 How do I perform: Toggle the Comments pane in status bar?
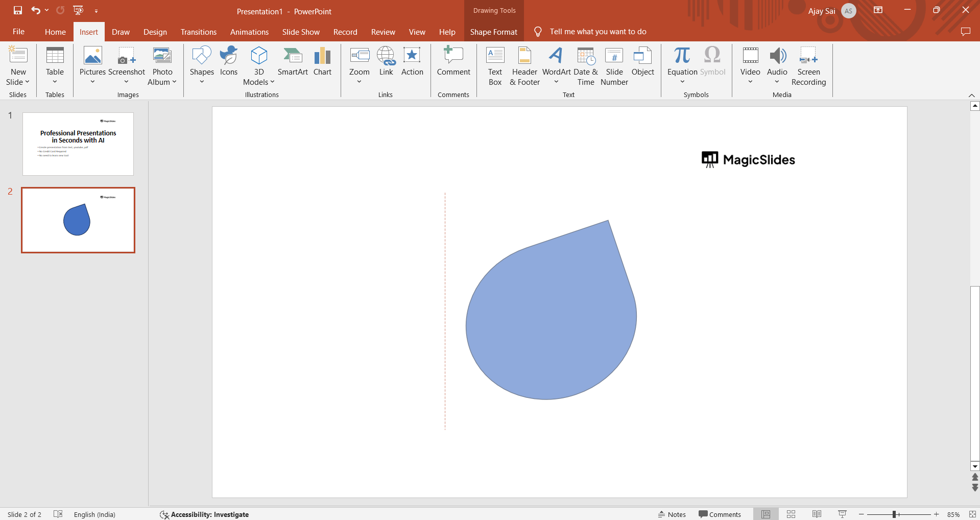[720, 514]
